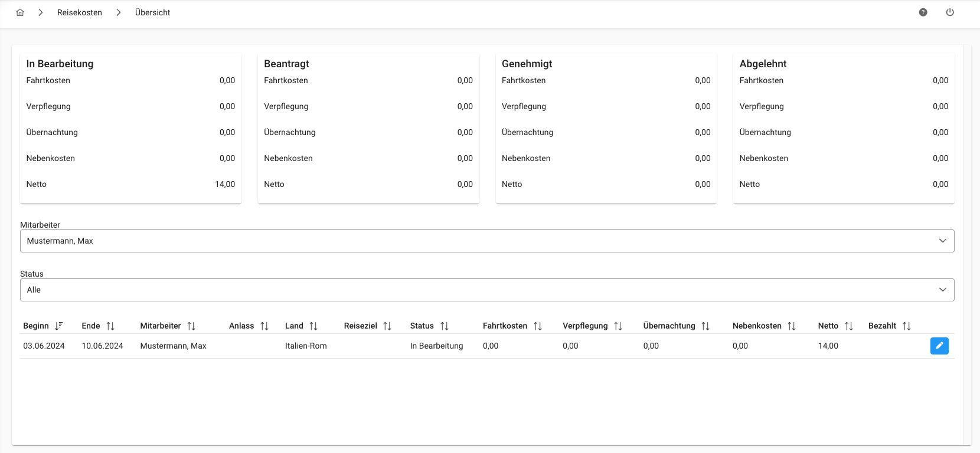Open the Mitarbeiter dropdown
The height and width of the screenshot is (453, 980).
[486, 241]
